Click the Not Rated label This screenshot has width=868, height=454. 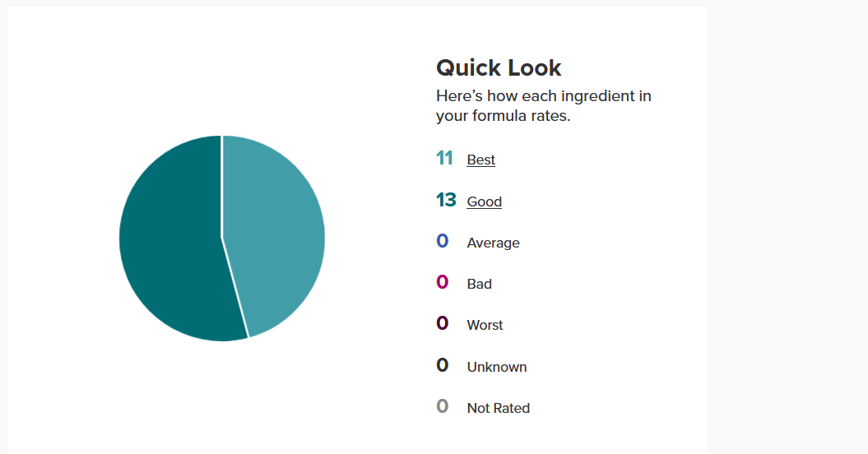click(498, 408)
